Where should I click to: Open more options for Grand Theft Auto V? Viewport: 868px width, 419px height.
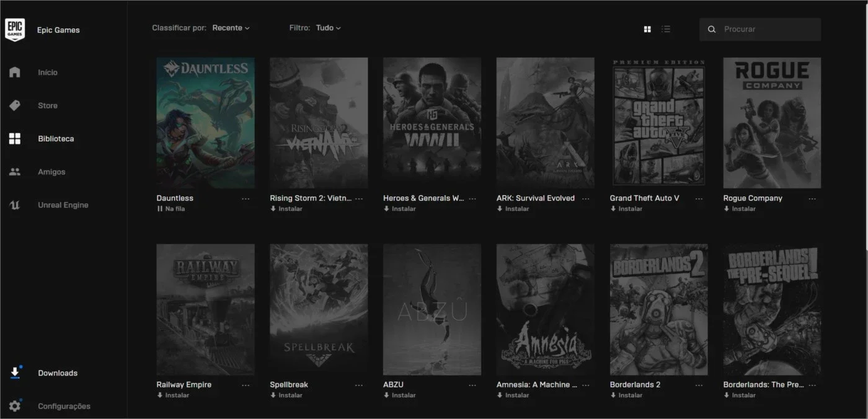point(699,199)
